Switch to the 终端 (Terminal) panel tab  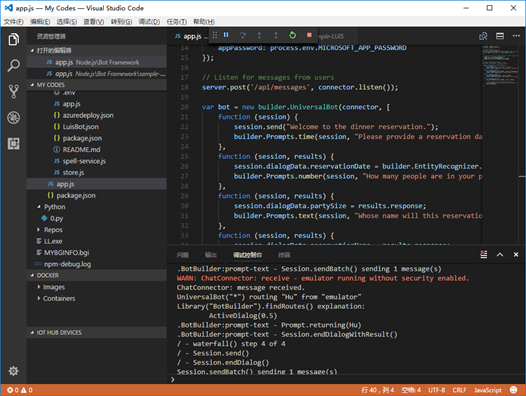click(x=284, y=255)
